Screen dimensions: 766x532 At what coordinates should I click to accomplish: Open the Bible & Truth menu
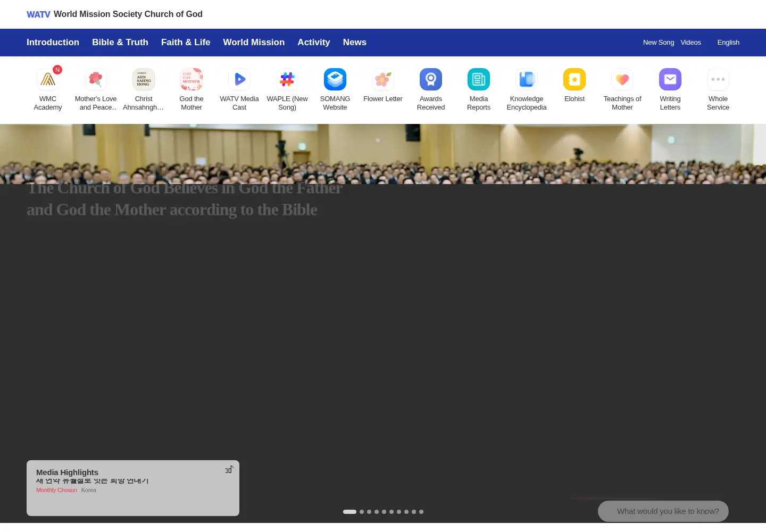(x=120, y=43)
